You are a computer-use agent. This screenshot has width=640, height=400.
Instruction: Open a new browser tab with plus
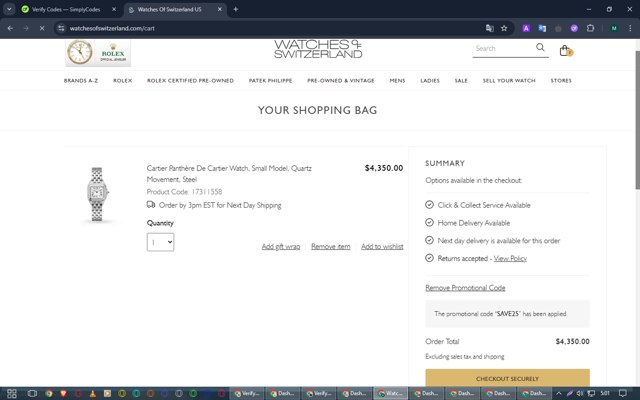(x=236, y=9)
